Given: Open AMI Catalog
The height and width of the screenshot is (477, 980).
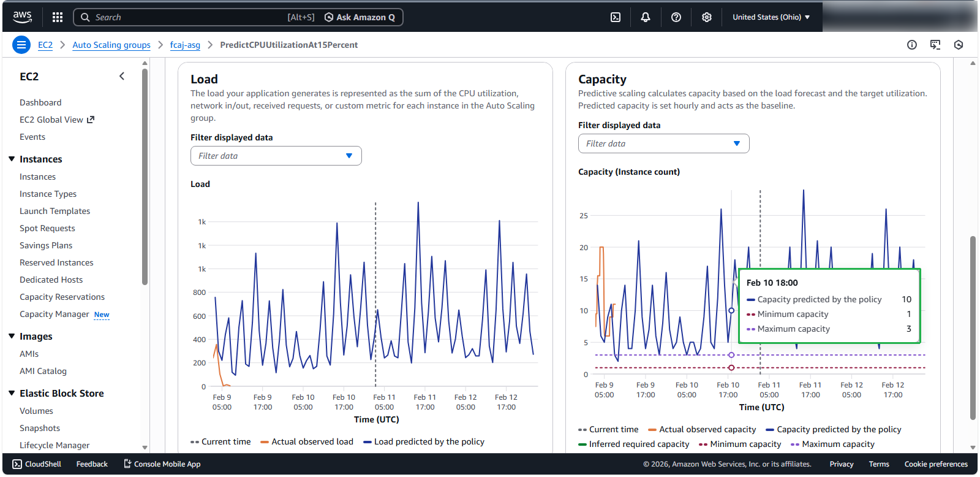Looking at the screenshot, I should click(x=43, y=371).
